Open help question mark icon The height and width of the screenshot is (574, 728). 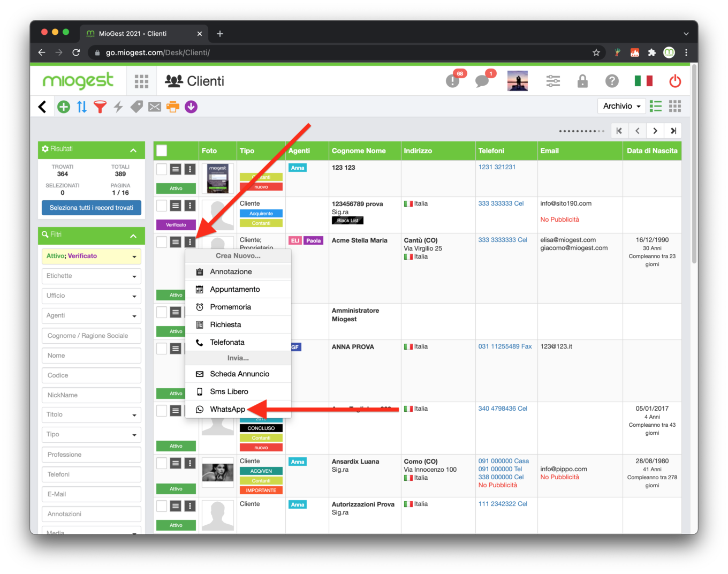pos(612,81)
